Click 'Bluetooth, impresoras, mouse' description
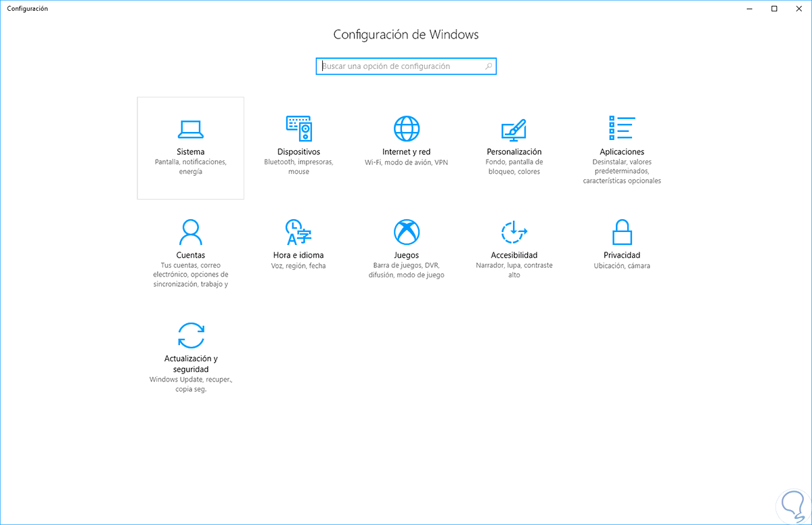 298,167
